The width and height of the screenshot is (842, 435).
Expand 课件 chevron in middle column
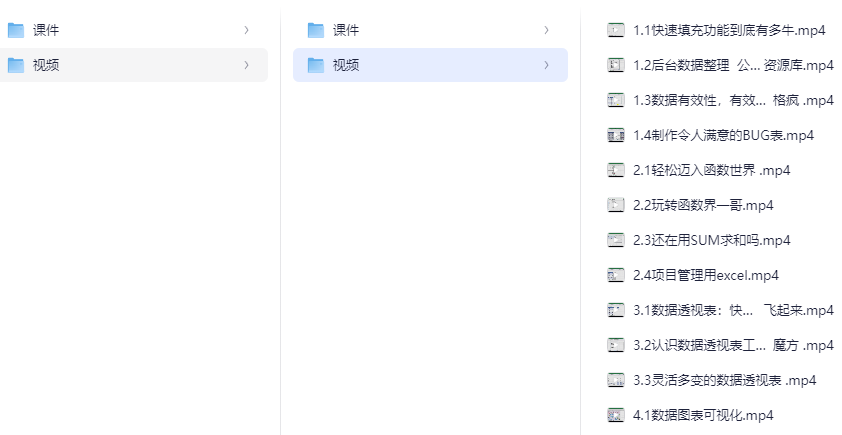546,30
